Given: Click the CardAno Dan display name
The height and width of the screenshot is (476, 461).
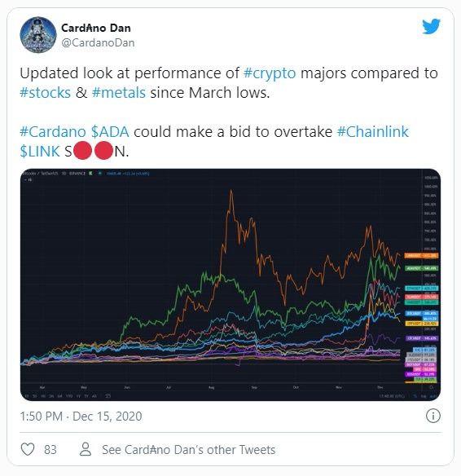Looking at the screenshot, I should pyautogui.click(x=96, y=28).
